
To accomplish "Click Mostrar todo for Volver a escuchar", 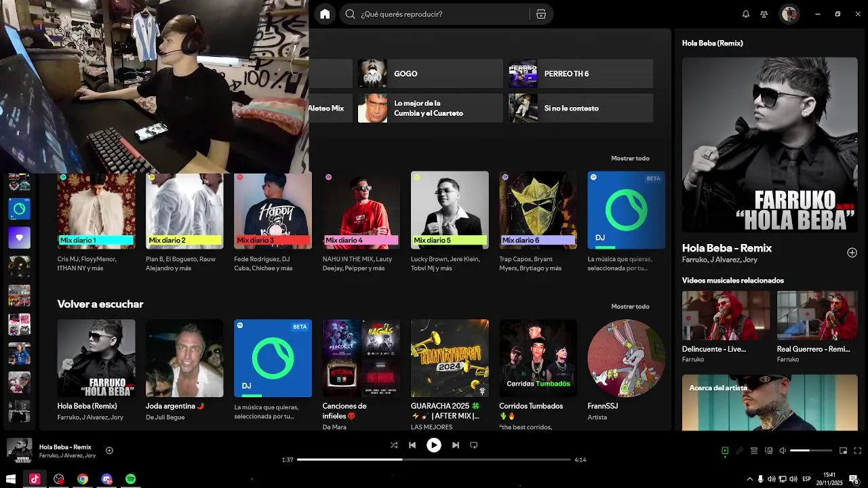I will point(630,306).
